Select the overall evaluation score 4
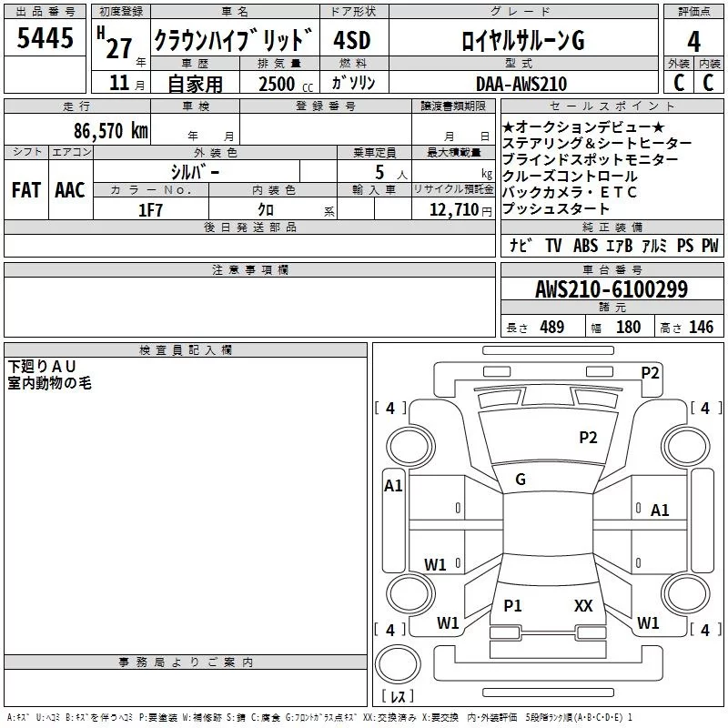Screen dimensions: 728x728 pos(694,40)
